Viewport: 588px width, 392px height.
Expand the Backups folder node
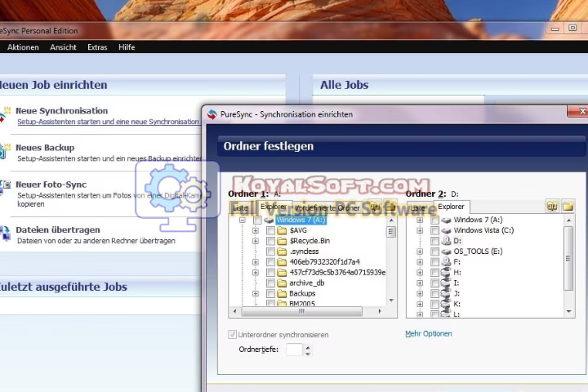(x=256, y=293)
